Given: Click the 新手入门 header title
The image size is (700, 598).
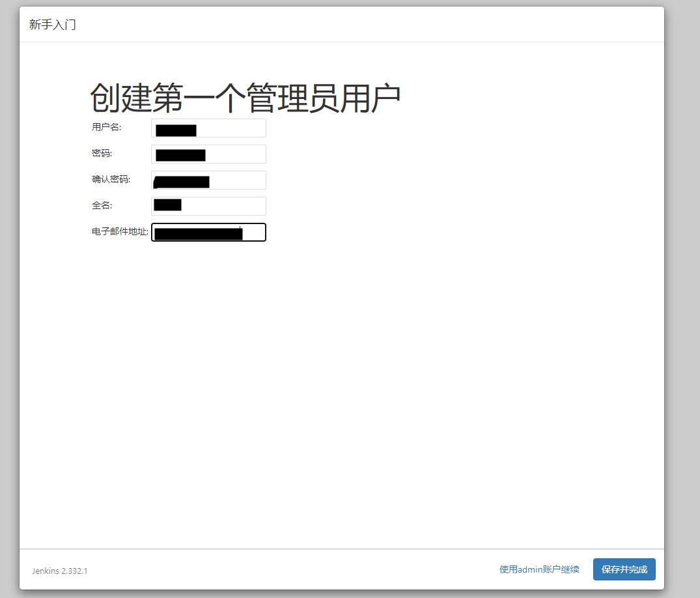Looking at the screenshot, I should (x=53, y=24).
